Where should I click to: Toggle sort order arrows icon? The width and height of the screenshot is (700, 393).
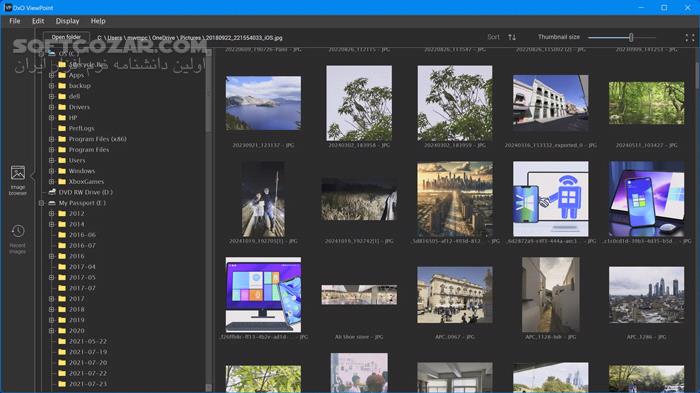512,37
